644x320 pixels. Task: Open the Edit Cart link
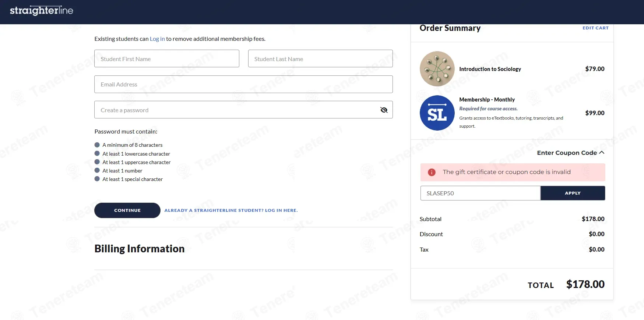pos(595,28)
